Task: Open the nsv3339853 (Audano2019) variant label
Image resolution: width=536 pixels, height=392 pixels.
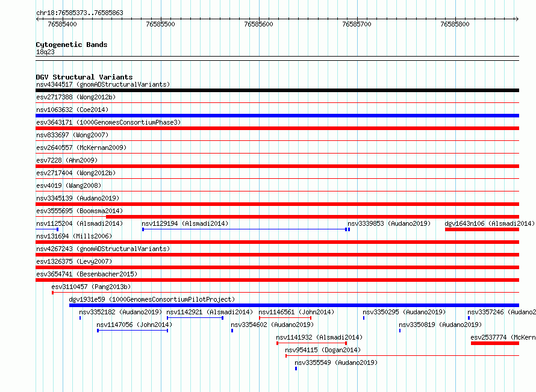Action: click(x=389, y=223)
